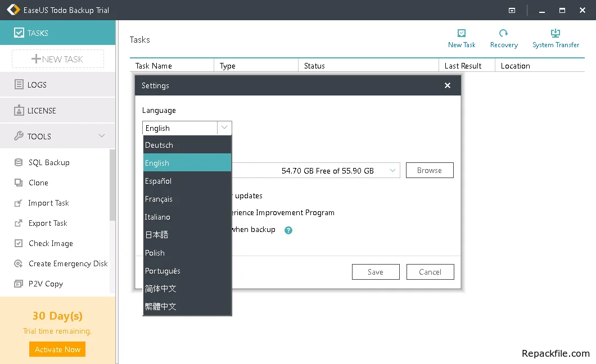The width and height of the screenshot is (596, 364).
Task: Select English from language list
Action: [x=187, y=163]
